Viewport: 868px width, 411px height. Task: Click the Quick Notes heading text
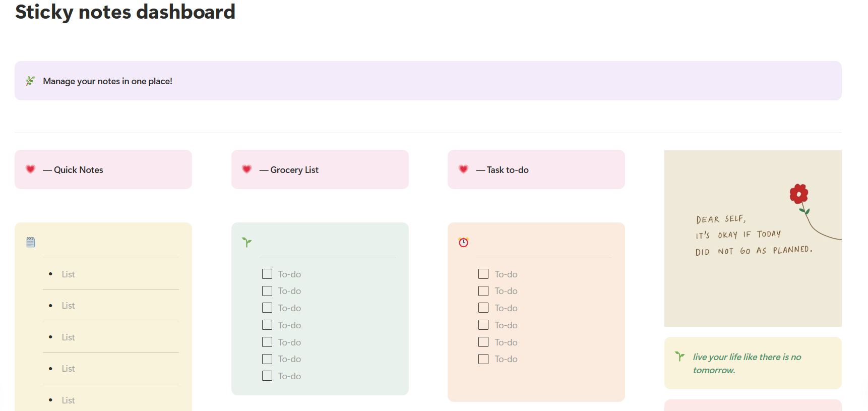click(x=73, y=170)
